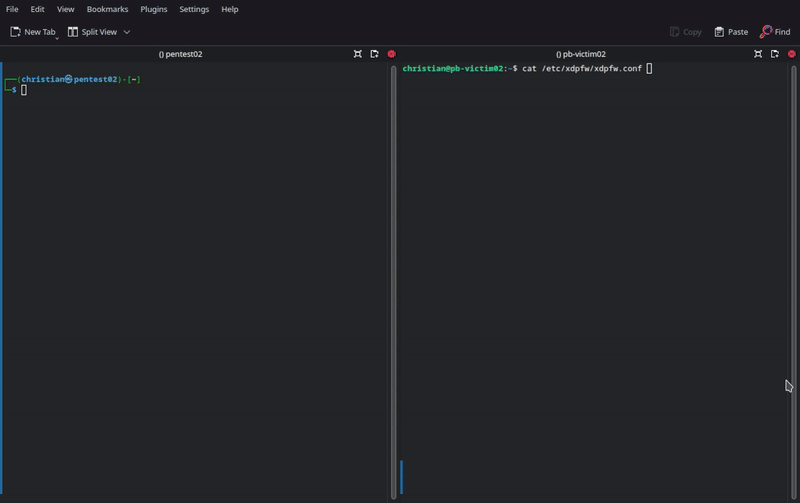Open Find search from the toolbar
Image resolution: width=800 pixels, height=503 pixels.
pyautogui.click(x=775, y=32)
